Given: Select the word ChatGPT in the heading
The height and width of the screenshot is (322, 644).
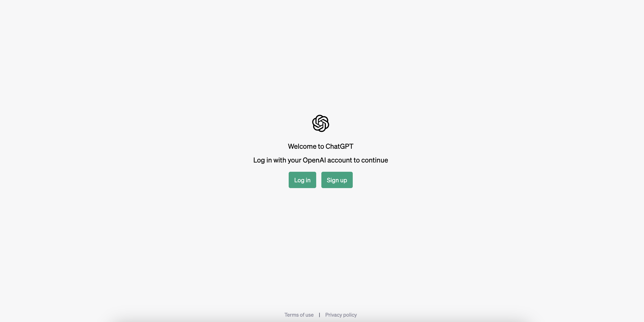Looking at the screenshot, I should tap(339, 146).
